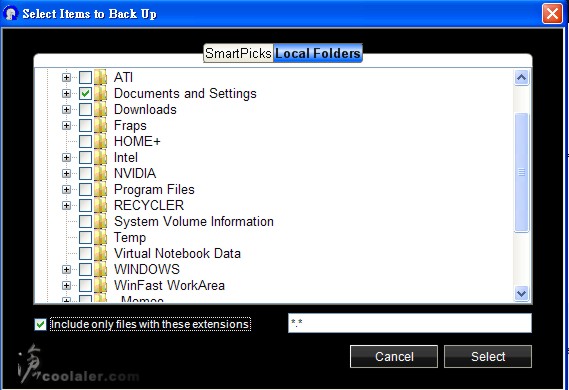Expand the WINDOWS folder node

tap(66, 269)
